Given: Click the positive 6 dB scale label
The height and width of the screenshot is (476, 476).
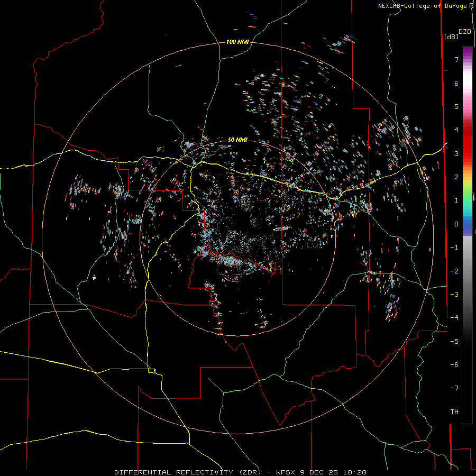Looking at the screenshot, I should pyautogui.click(x=456, y=83).
